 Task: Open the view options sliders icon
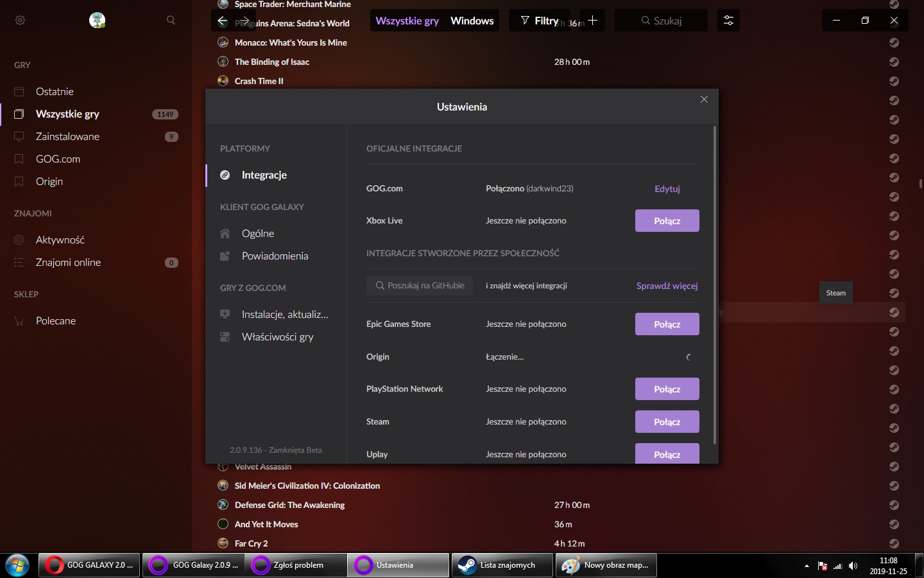[x=728, y=21]
